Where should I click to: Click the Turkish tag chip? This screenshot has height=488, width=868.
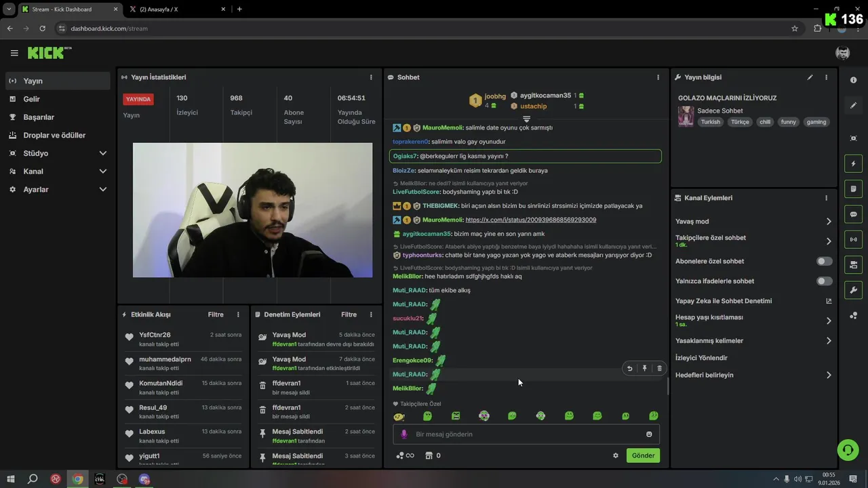tap(711, 122)
